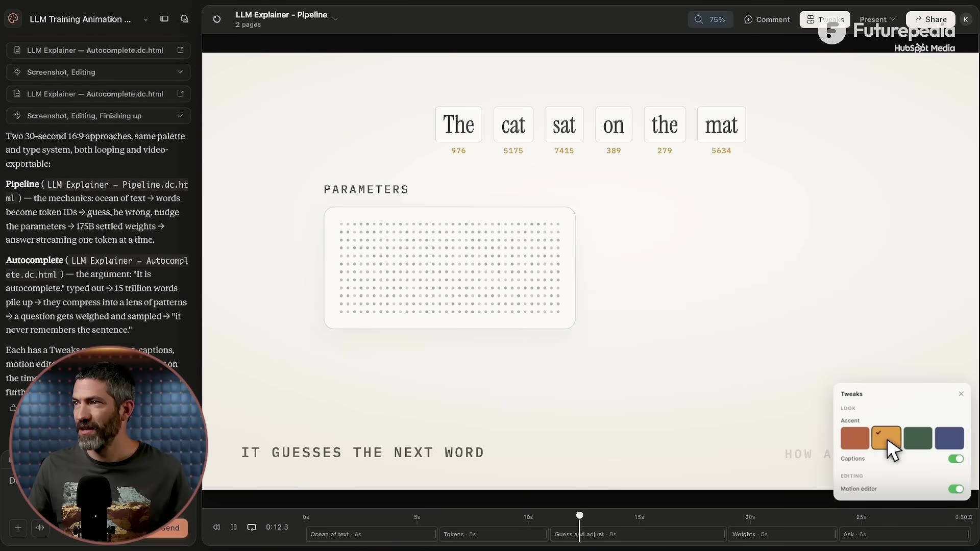Click the Comment button
Image resolution: width=980 pixels, height=551 pixels.
click(x=767, y=19)
